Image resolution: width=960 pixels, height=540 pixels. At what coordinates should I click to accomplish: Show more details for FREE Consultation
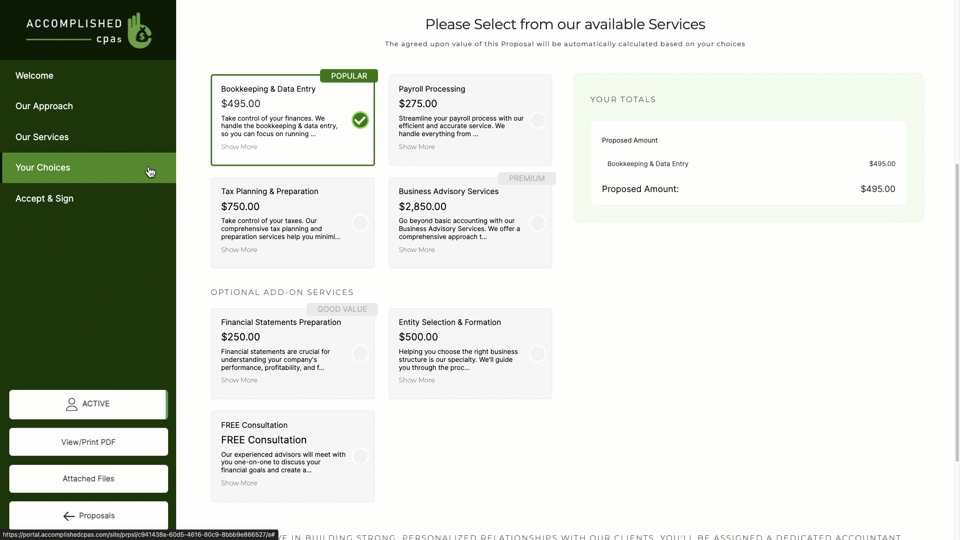pyautogui.click(x=239, y=483)
